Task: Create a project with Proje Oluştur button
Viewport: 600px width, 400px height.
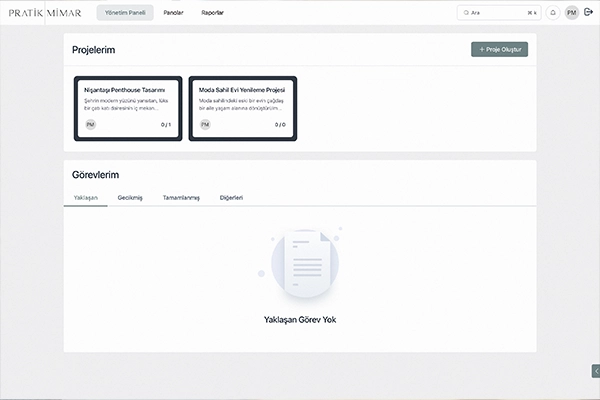Action: 499,49
